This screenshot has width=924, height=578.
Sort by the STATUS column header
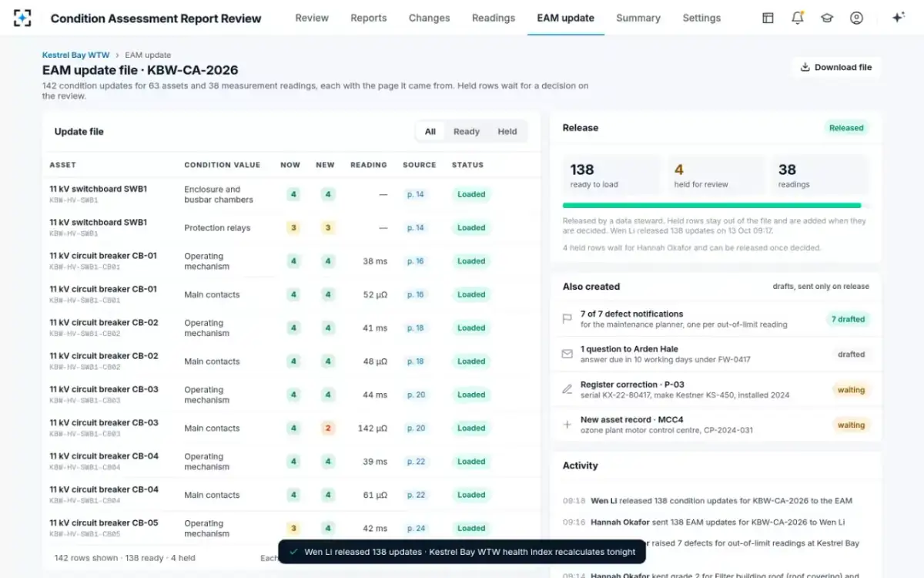[x=467, y=165]
